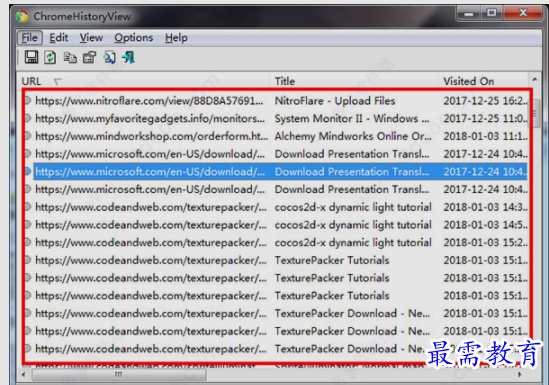Click the horizontal scrollbar left arrow
Image resolution: width=549 pixels, height=385 pixels.
click(23, 375)
